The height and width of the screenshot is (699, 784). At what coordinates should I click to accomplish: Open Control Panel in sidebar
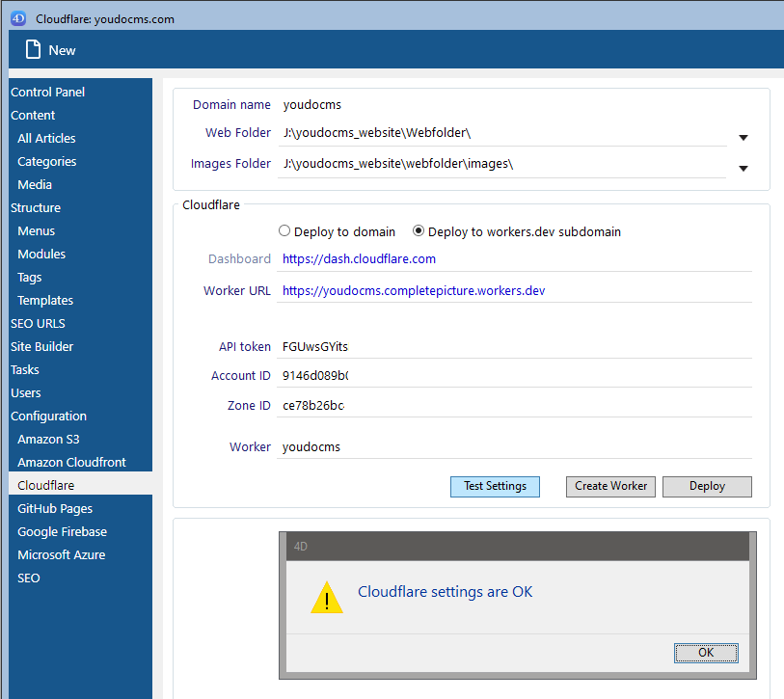(x=47, y=92)
